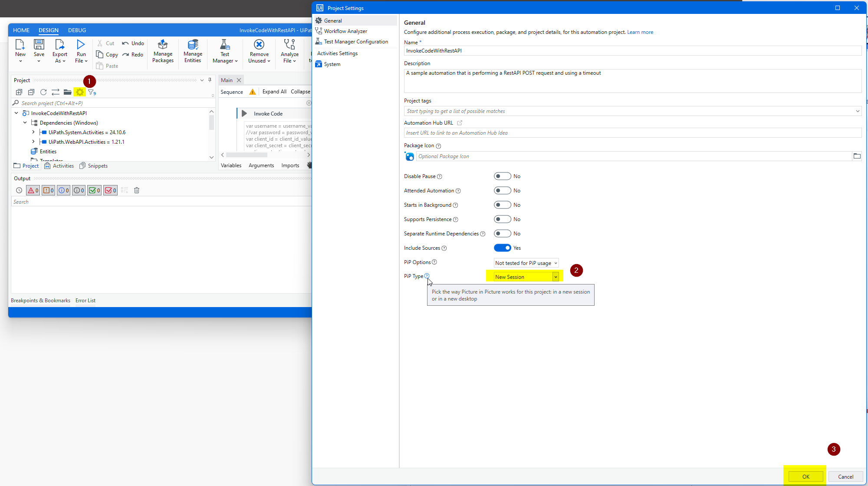The width and height of the screenshot is (868, 486).
Task: Click the Run File play icon
Action: coord(81,44)
